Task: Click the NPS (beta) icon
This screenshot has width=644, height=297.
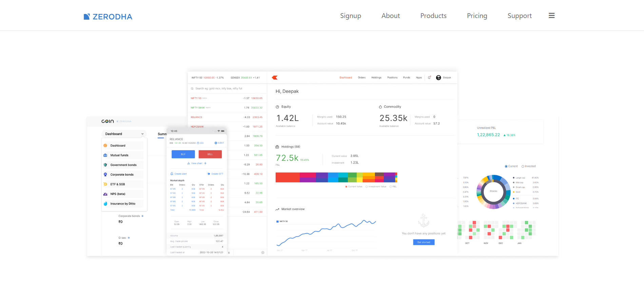Action: coord(105,194)
